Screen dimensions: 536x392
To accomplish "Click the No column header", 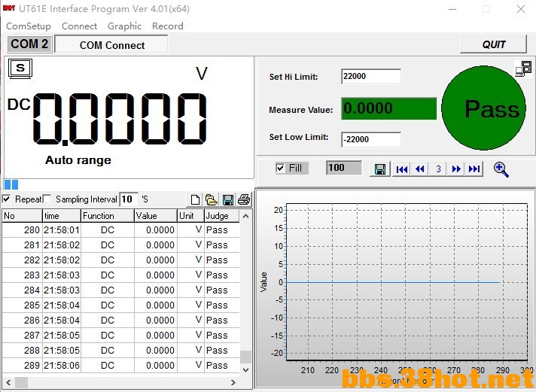I will (22, 216).
